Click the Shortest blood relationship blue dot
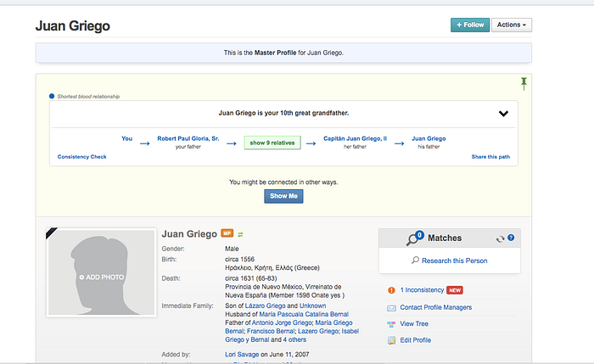594x364 pixels. (52, 96)
